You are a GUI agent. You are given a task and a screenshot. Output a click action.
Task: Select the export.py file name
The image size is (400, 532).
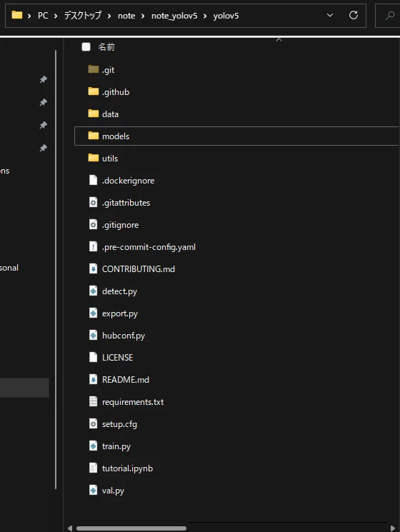point(120,313)
